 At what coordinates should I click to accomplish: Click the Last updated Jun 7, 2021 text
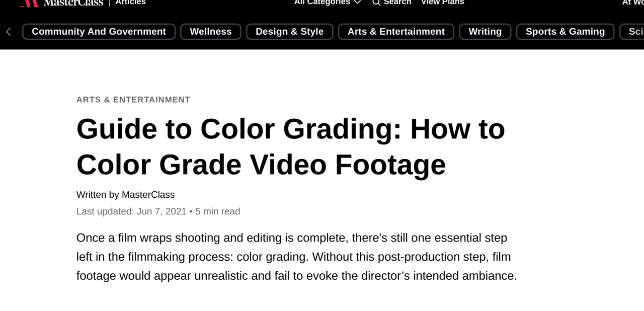coord(131,211)
